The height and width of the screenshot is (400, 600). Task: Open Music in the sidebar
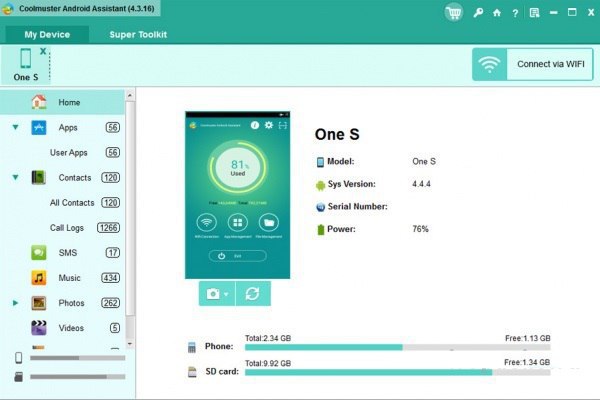point(69,278)
